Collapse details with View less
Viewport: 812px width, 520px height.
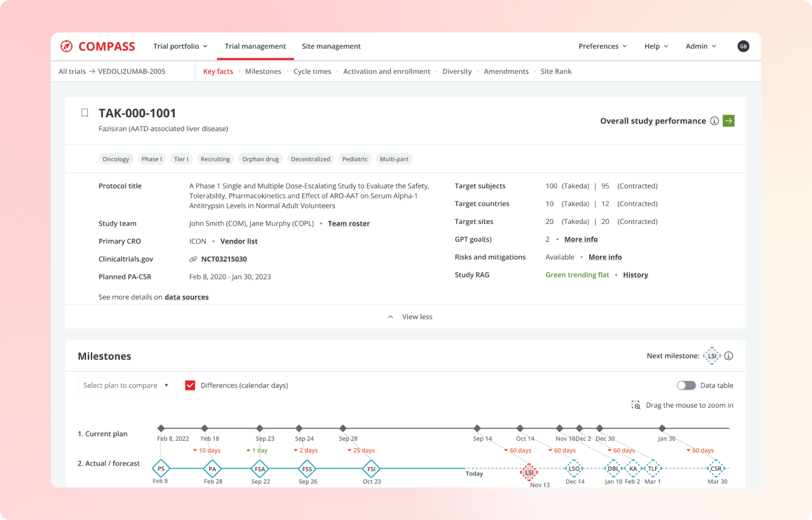(x=410, y=317)
